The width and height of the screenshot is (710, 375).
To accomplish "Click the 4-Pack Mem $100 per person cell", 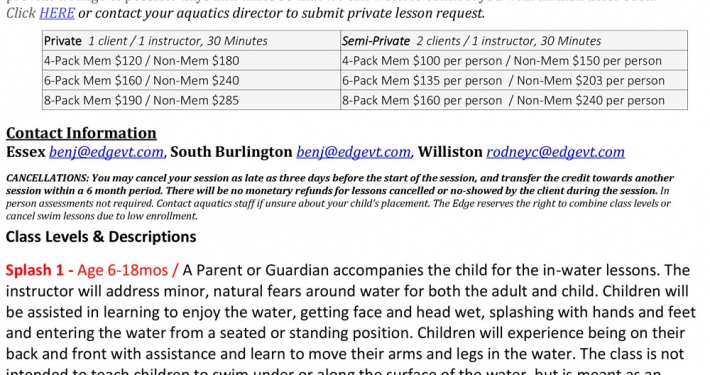I will 514,61.
